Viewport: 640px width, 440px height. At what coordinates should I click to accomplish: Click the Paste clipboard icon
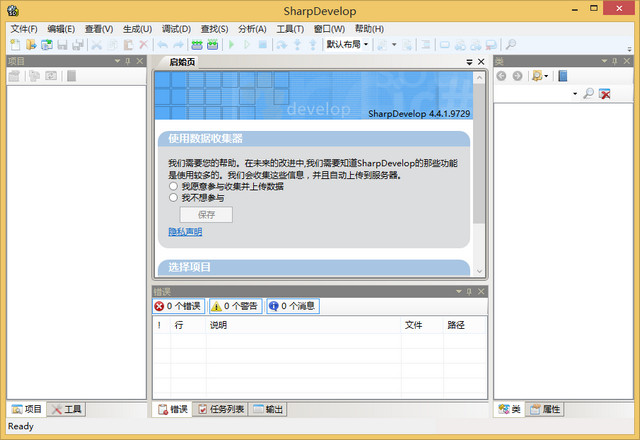click(128, 44)
